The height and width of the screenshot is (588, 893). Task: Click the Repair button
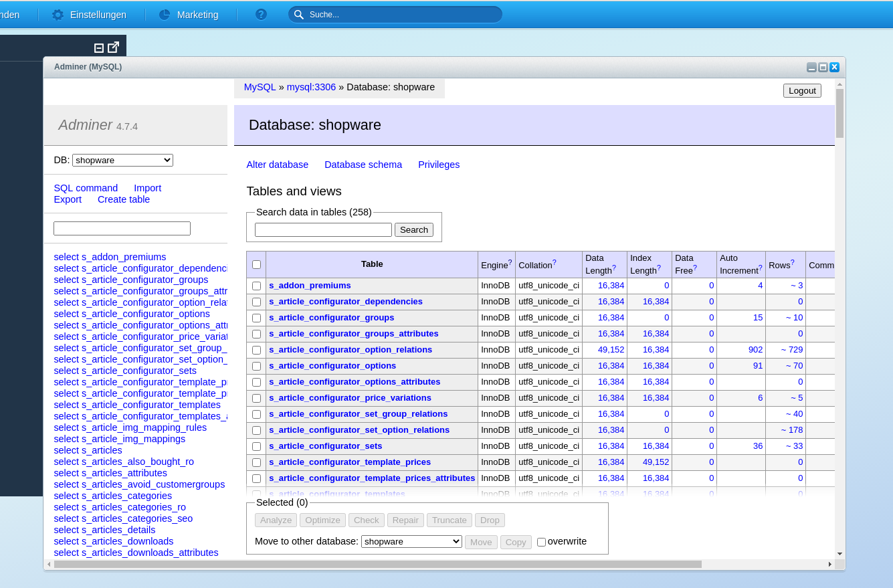pyautogui.click(x=405, y=520)
